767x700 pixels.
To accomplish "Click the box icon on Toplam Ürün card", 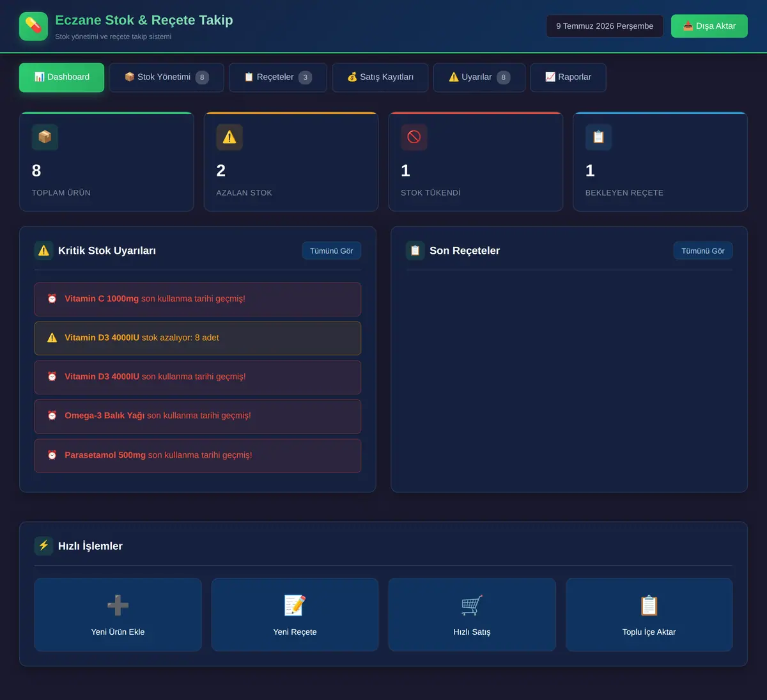I will click(x=45, y=137).
